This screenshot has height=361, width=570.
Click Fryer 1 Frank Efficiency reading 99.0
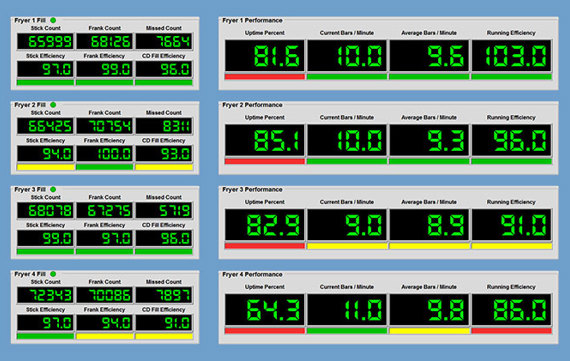pos(105,69)
